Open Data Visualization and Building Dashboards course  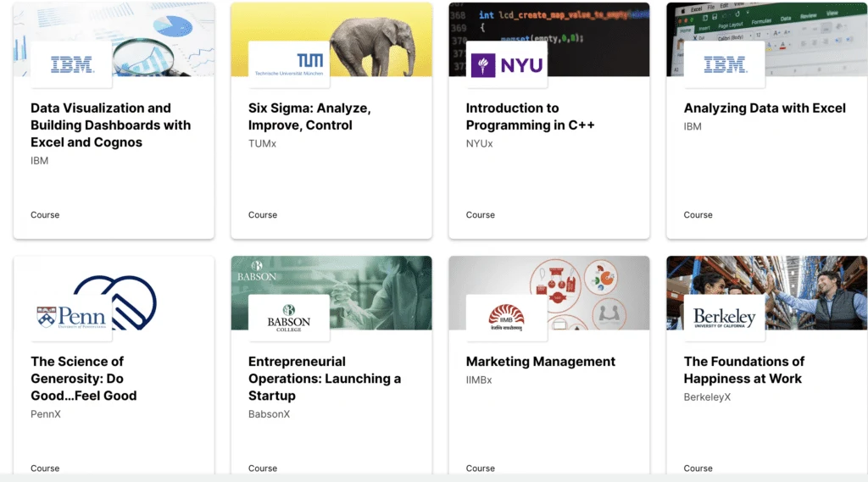point(111,125)
